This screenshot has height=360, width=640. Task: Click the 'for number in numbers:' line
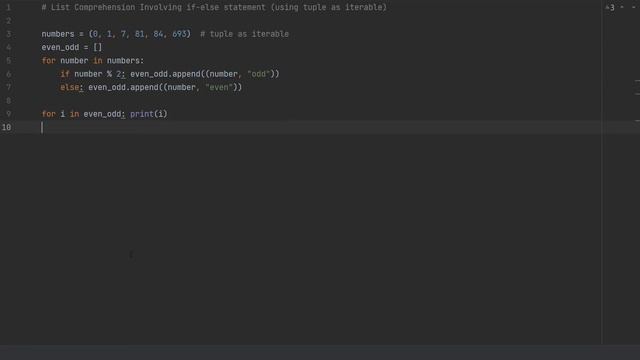pos(93,61)
